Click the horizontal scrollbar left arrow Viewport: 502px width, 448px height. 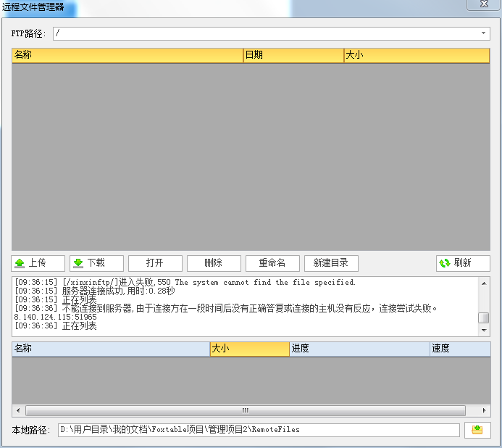coord(18,410)
